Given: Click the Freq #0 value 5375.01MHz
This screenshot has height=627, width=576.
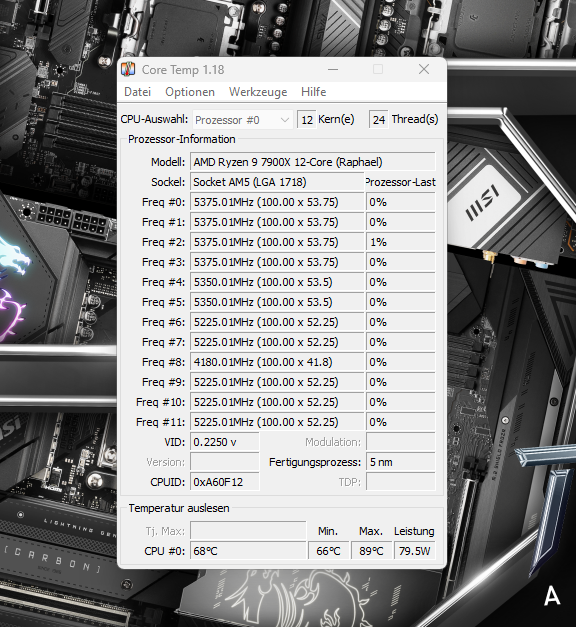Looking at the screenshot, I should pos(277,202).
